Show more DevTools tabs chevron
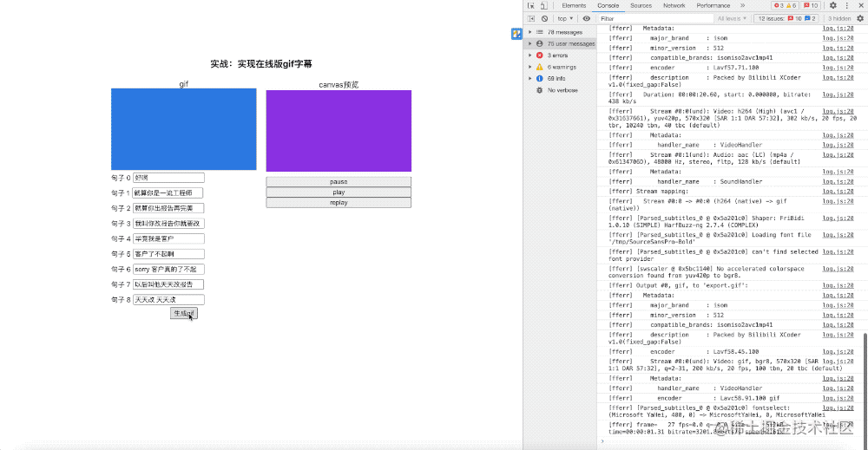 coord(742,5)
